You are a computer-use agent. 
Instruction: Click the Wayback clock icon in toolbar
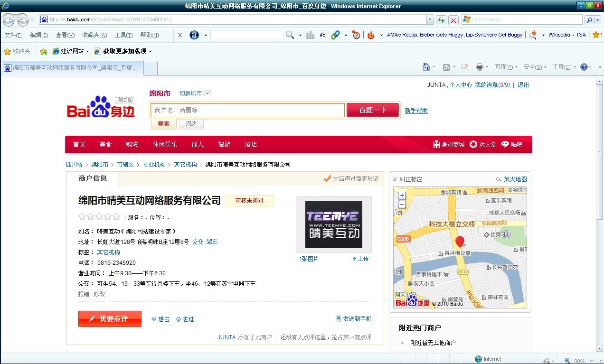[x=356, y=35]
